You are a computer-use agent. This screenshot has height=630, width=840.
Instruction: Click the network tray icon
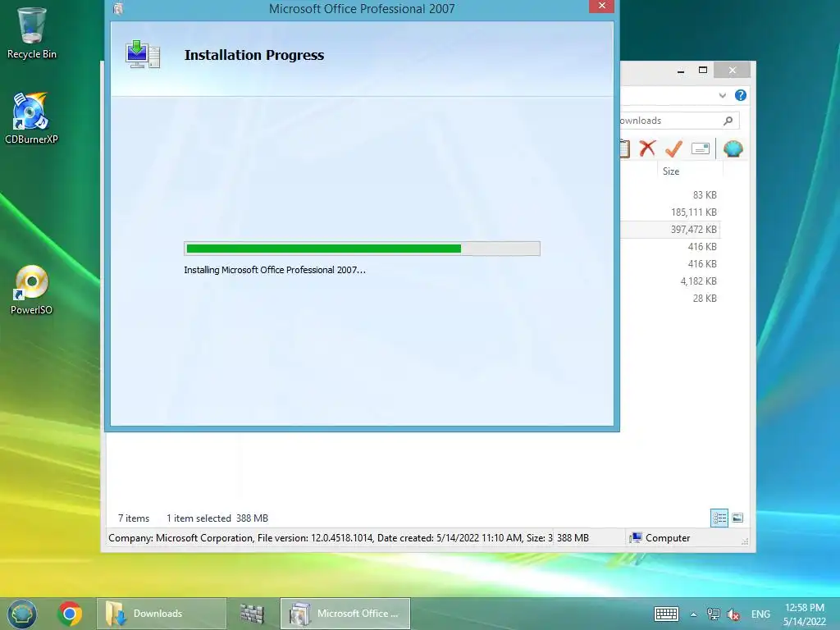[714, 614]
